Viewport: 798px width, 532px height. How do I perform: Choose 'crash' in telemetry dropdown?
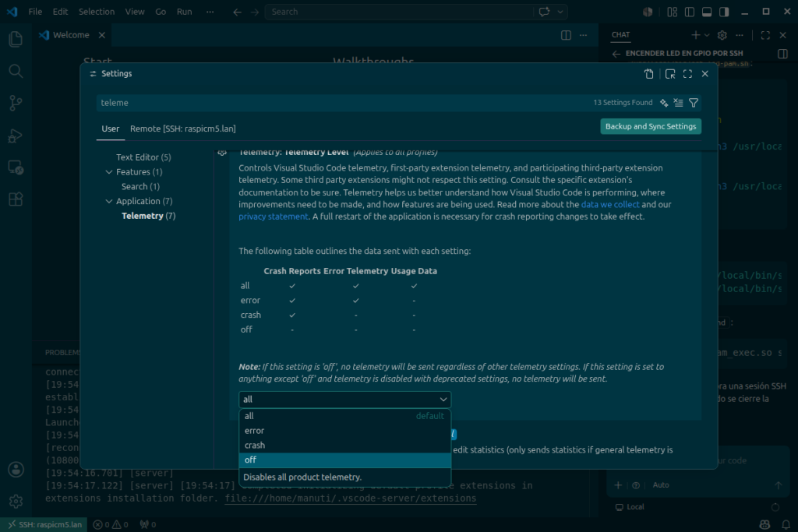point(345,446)
